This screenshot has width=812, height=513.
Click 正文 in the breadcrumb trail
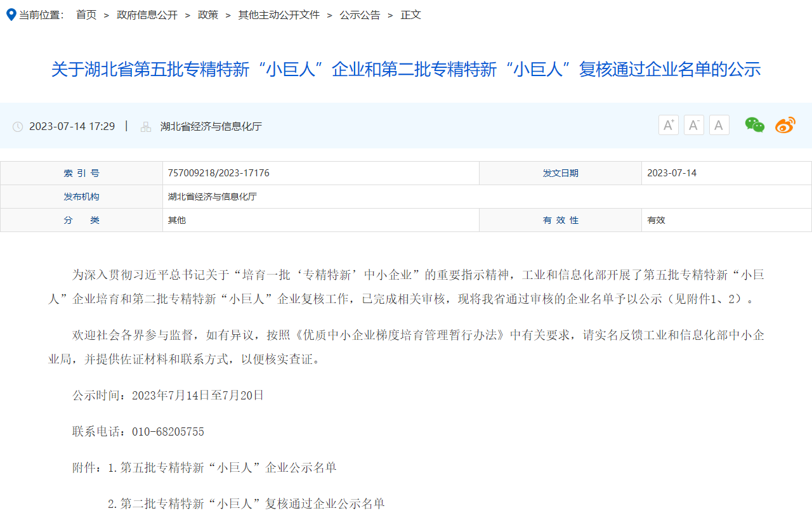410,15
